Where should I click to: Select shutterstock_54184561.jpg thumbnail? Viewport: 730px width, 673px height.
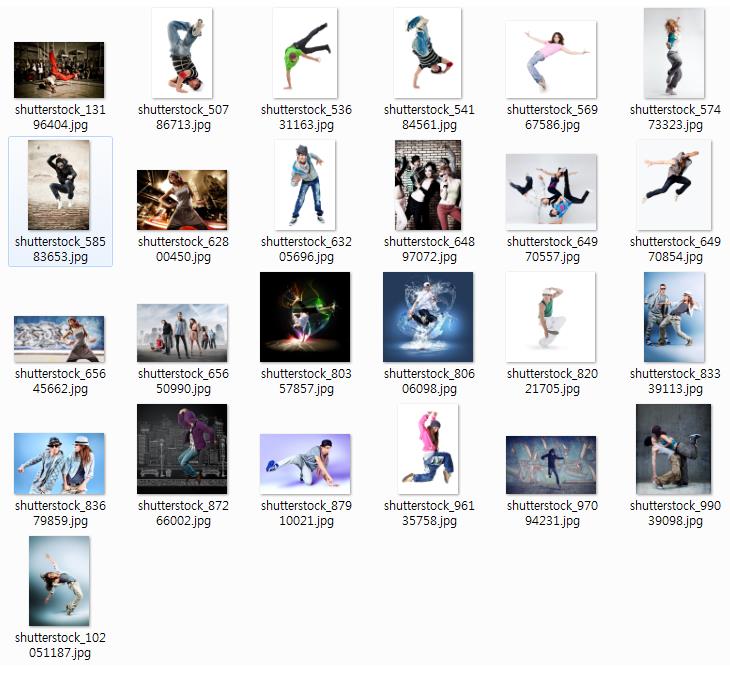[428, 53]
